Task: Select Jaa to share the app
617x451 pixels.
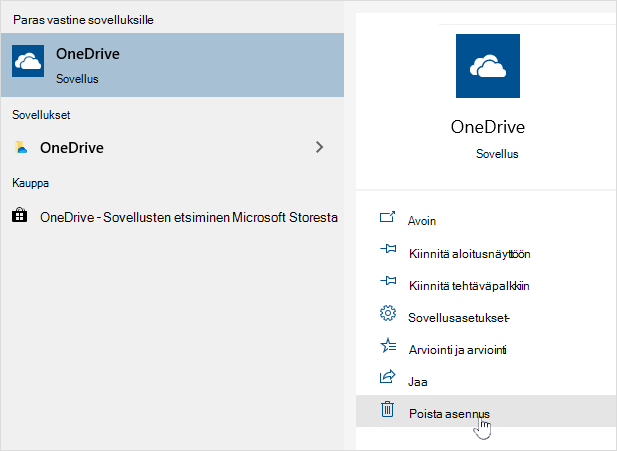Action: pyautogui.click(x=486, y=381)
